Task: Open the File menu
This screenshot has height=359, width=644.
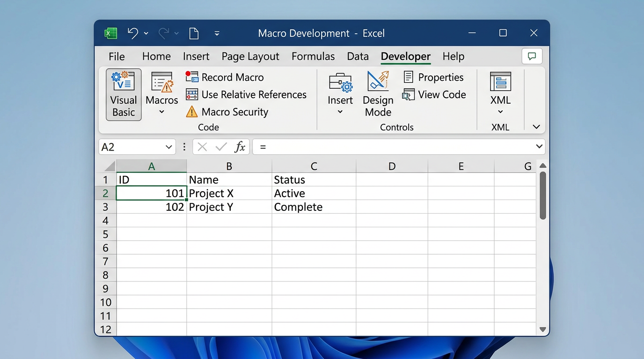Action: pos(117,57)
